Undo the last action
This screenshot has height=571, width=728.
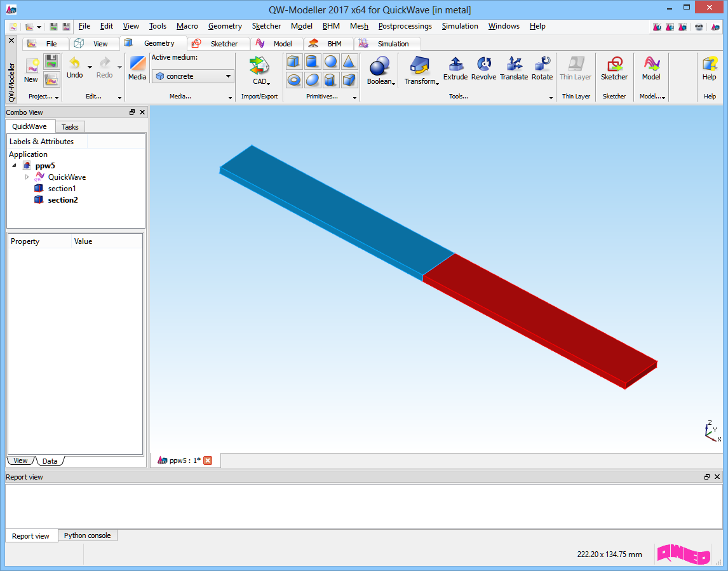pyautogui.click(x=75, y=68)
